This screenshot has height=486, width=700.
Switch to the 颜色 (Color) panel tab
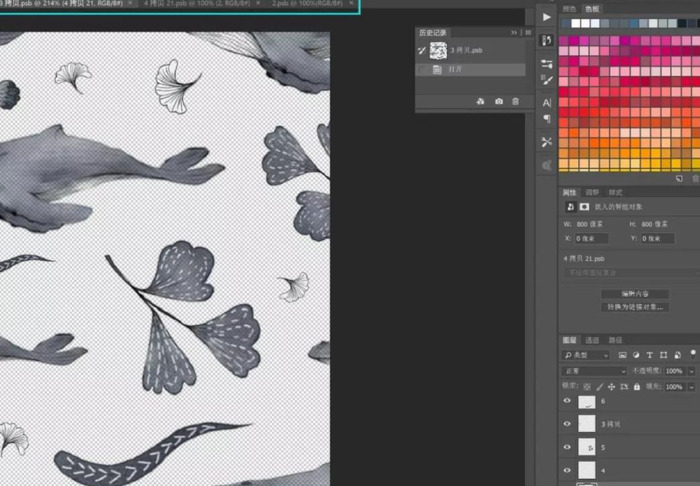click(569, 8)
